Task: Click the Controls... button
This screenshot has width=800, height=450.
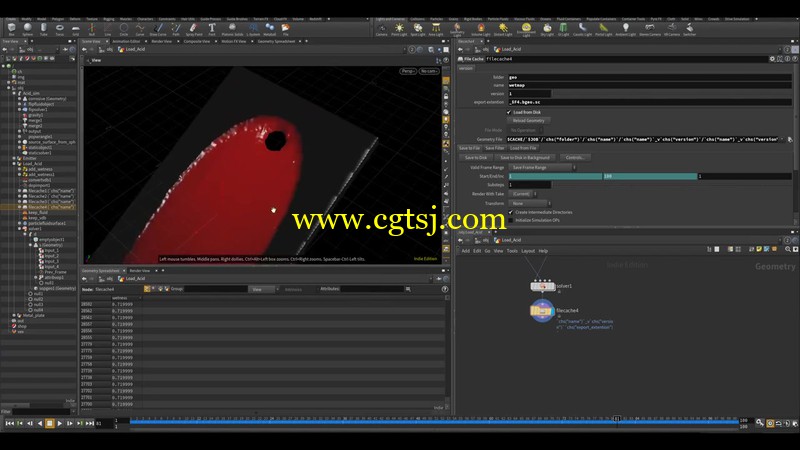Action: tap(574, 158)
